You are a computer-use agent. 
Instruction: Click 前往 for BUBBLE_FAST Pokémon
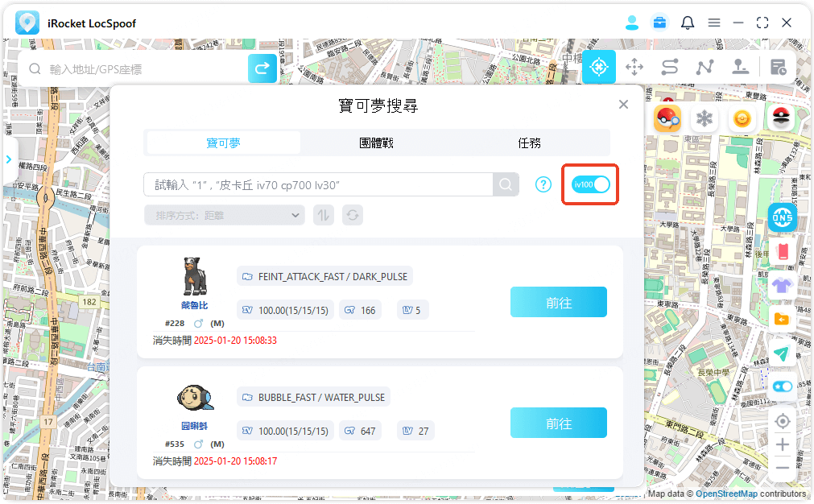559,423
